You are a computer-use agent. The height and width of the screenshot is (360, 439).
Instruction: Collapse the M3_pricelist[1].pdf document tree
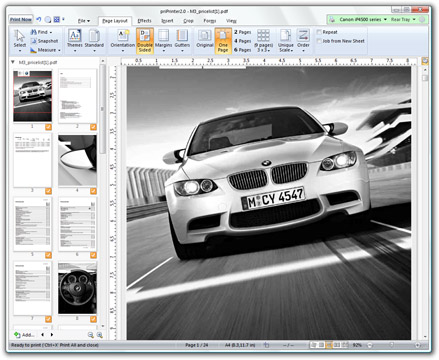click(13, 62)
